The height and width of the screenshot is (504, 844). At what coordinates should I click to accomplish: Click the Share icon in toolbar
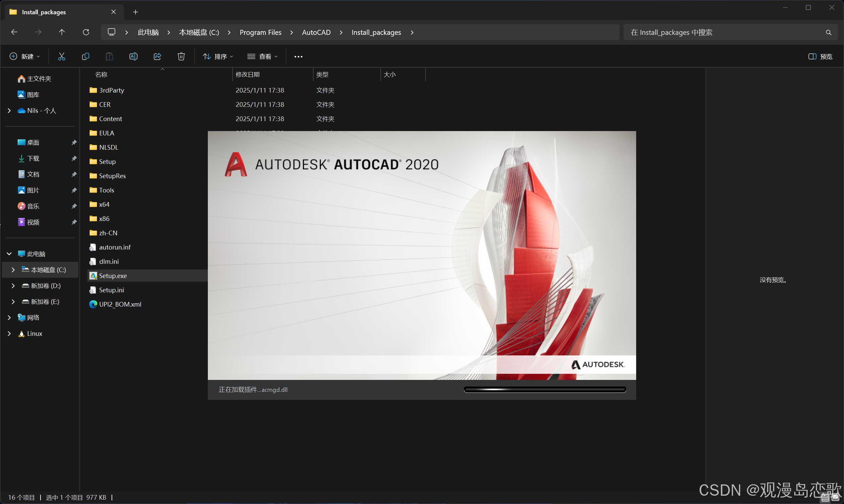coord(157,56)
